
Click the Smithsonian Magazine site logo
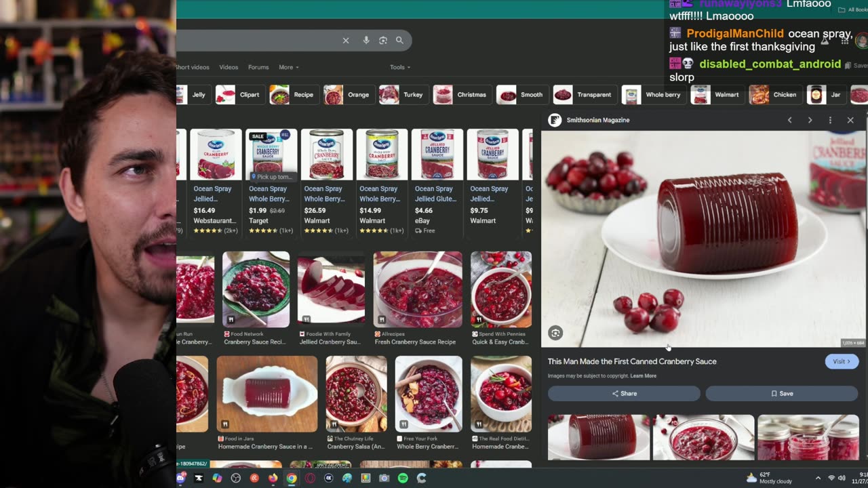[555, 120]
